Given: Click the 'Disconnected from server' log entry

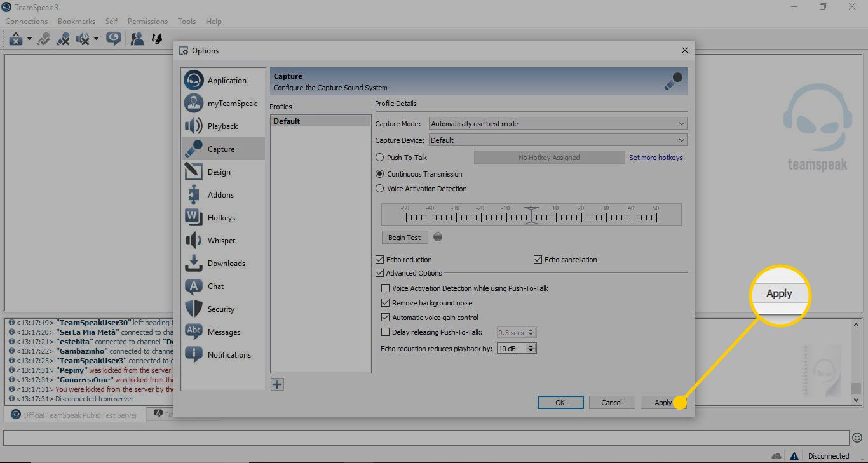Looking at the screenshot, I should tap(94, 399).
